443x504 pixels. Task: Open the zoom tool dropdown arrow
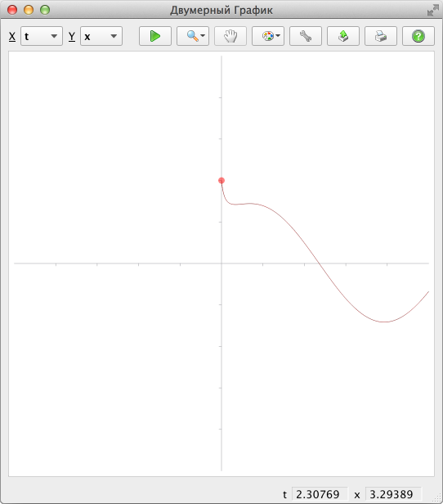[x=203, y=36]
